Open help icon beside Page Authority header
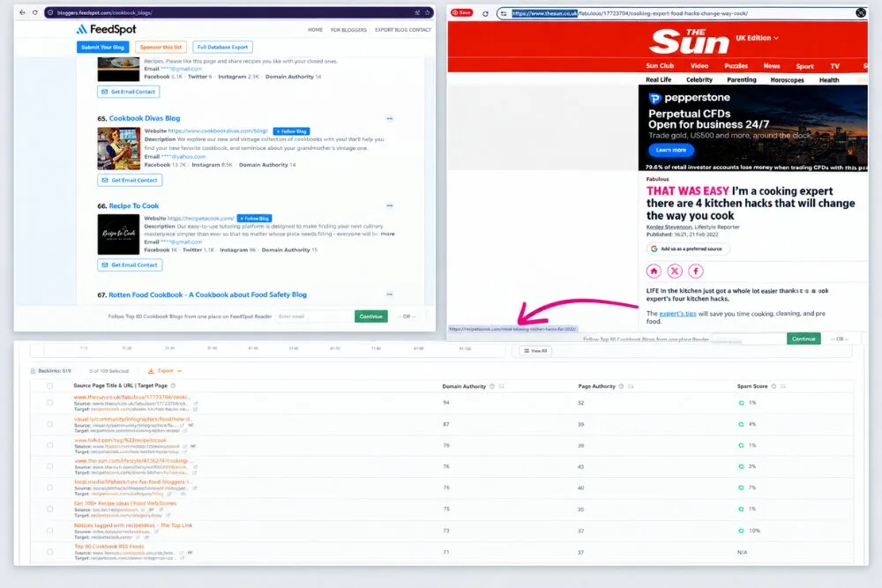This screenshot has width=882, height=588. 621,386
